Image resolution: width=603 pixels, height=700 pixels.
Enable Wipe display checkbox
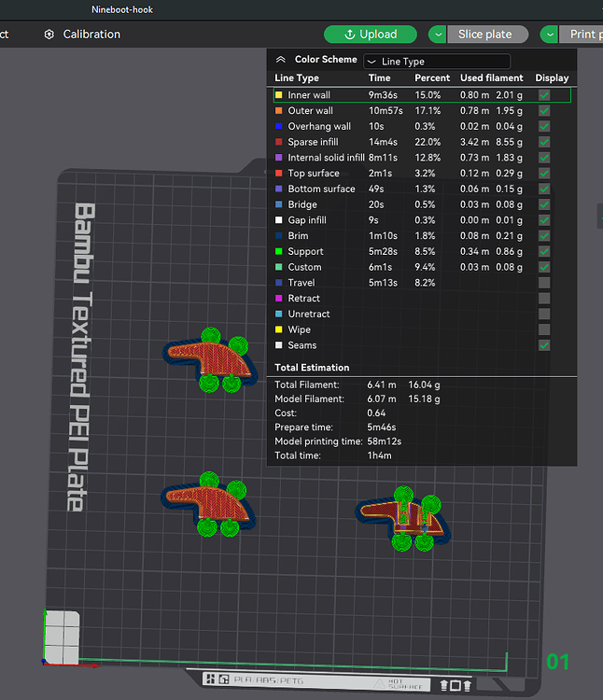tap(544, 329)
